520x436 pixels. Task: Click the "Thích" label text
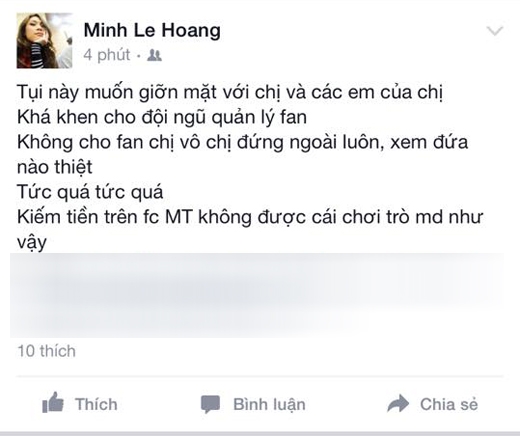(x=96, y=404)
